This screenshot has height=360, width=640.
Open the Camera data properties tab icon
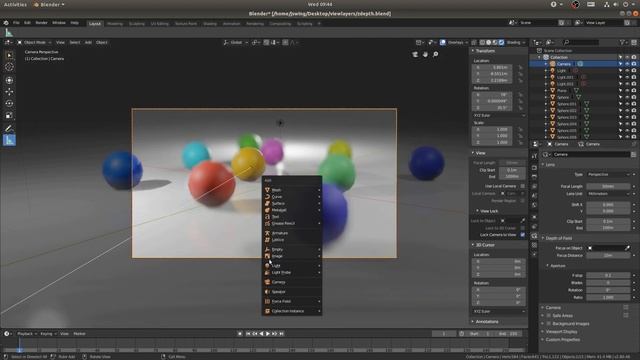[534, 236]
